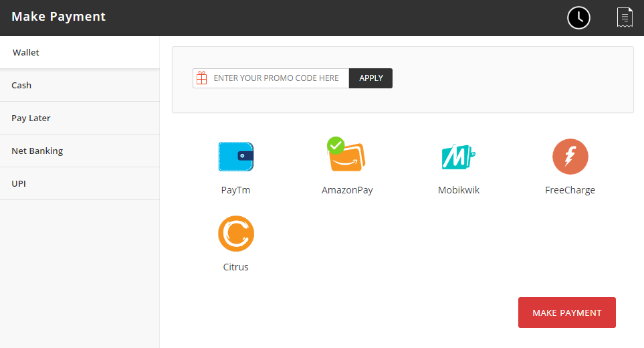Click the gift icon in promo field
This screenshot has height=348, width=644.
[202, 78]
